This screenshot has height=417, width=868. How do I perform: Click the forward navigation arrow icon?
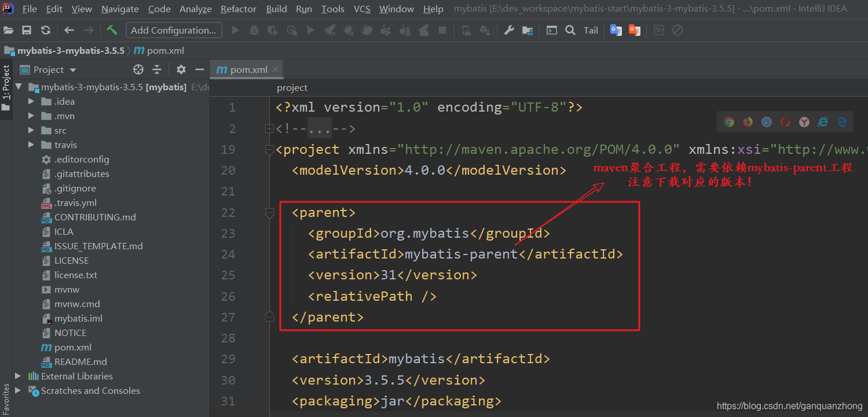89,30
